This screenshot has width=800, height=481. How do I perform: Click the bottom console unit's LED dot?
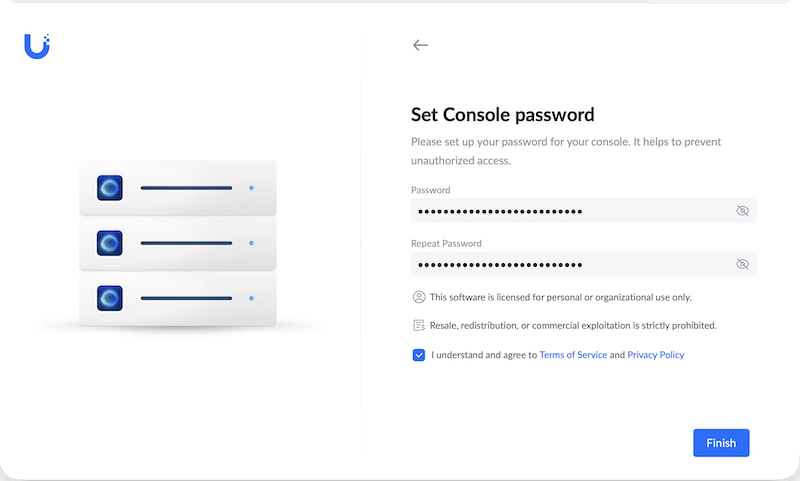252,298
